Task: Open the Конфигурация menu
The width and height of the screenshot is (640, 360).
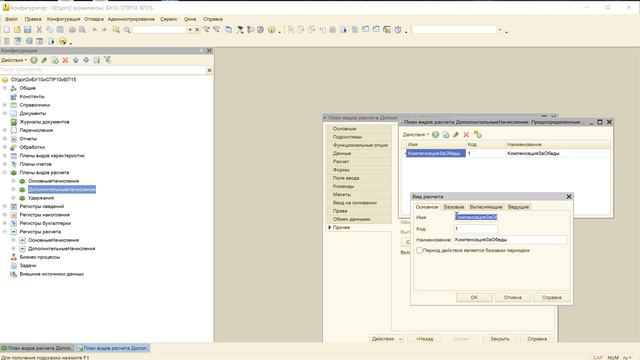Action: point(64,19)
